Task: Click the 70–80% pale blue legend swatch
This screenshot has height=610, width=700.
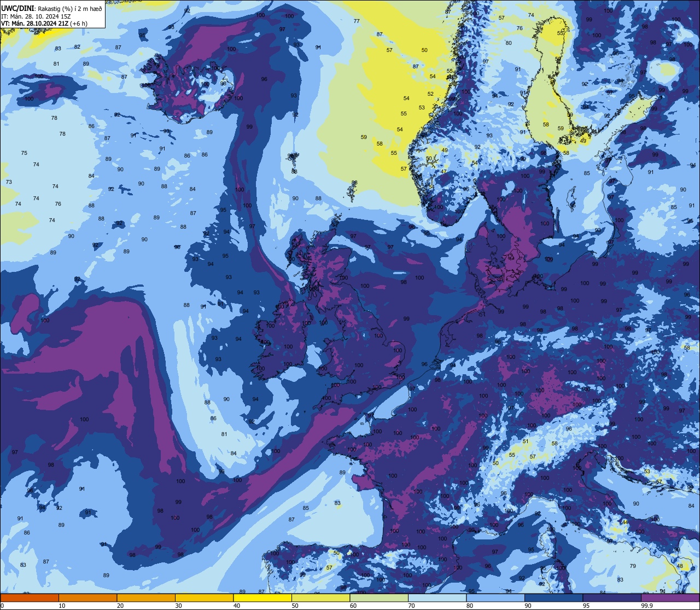Action: pyautogui.click(x=437, y=597)
